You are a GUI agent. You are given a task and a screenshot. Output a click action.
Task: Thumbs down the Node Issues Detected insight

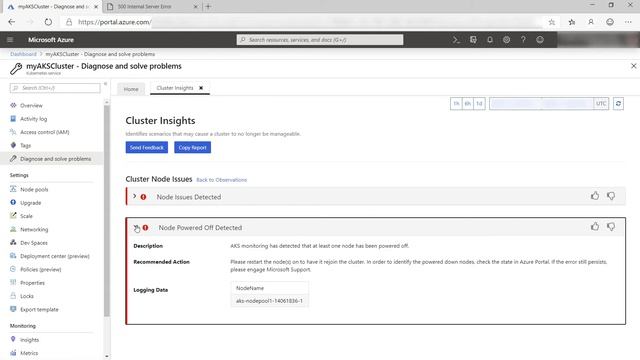pos(611,196)
